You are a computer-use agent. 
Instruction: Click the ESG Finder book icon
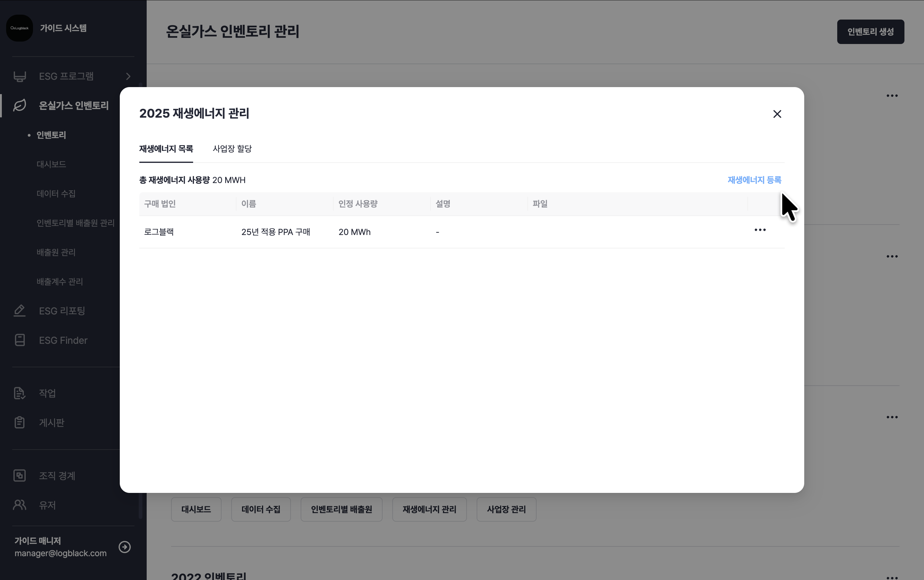pyautogui.click(x=20, y=340)
